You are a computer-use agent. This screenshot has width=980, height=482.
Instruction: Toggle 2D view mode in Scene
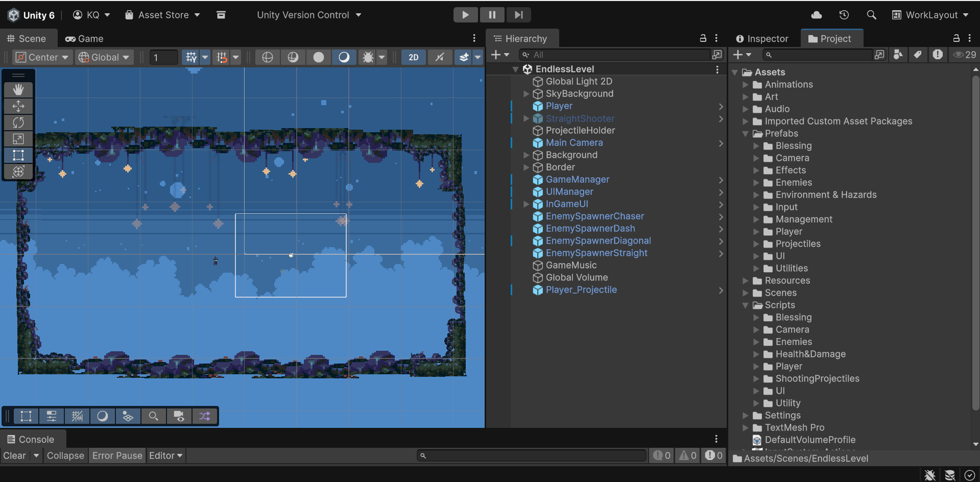pyautogui.click(x=413, y=57)
